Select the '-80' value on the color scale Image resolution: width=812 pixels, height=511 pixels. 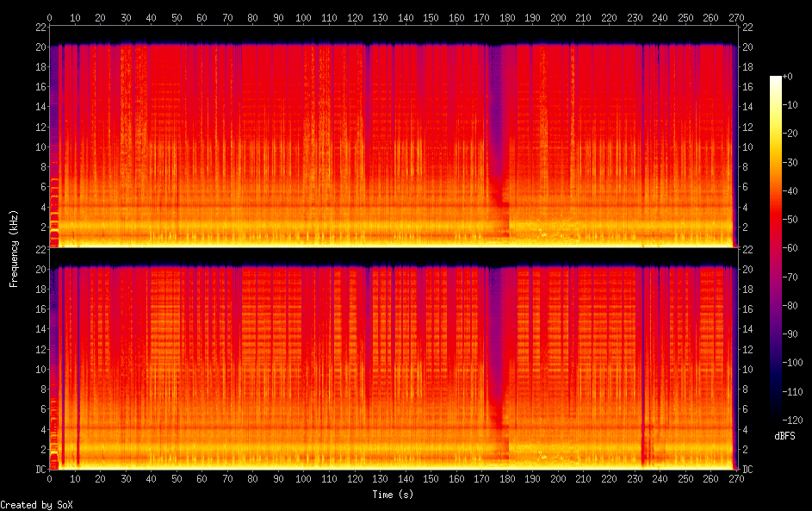click(x=790, y=305)
